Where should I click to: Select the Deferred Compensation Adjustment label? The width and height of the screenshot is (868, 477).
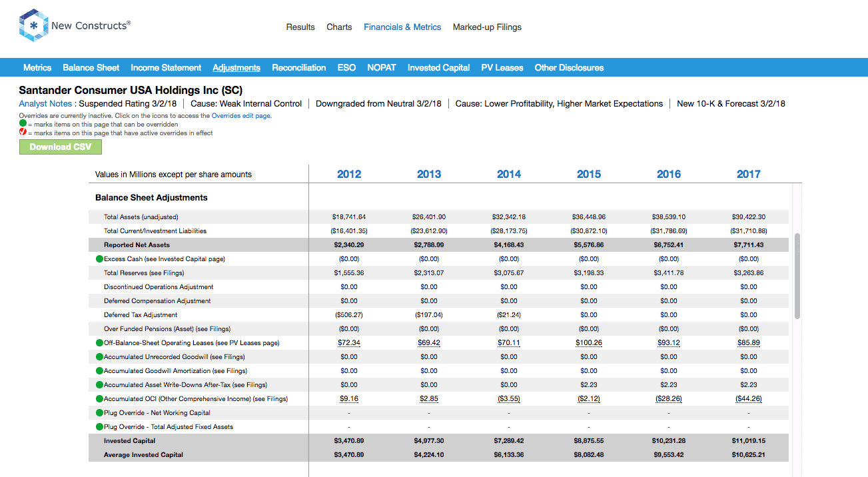coord(157,300)
